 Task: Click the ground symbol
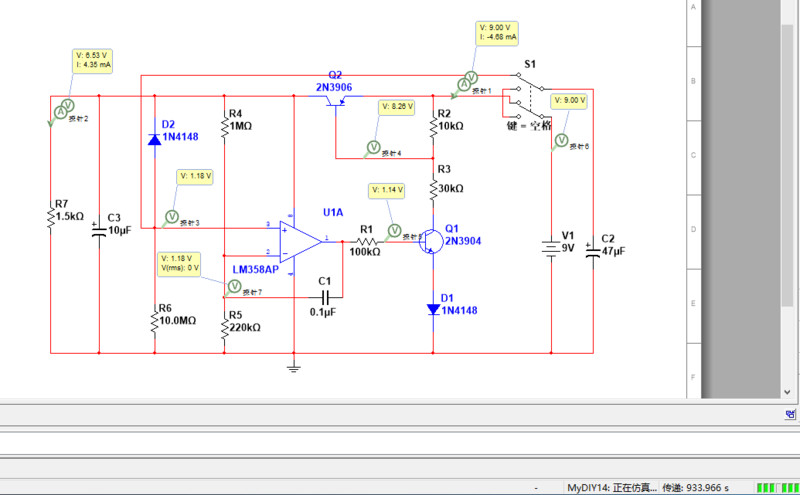click(293, 368)
